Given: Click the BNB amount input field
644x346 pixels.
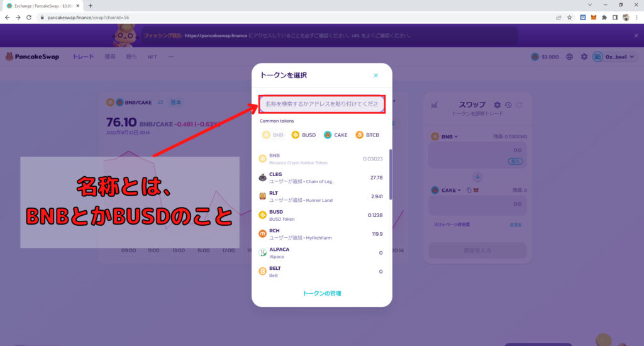Looking at the screenshot, I should pos(477,155).
